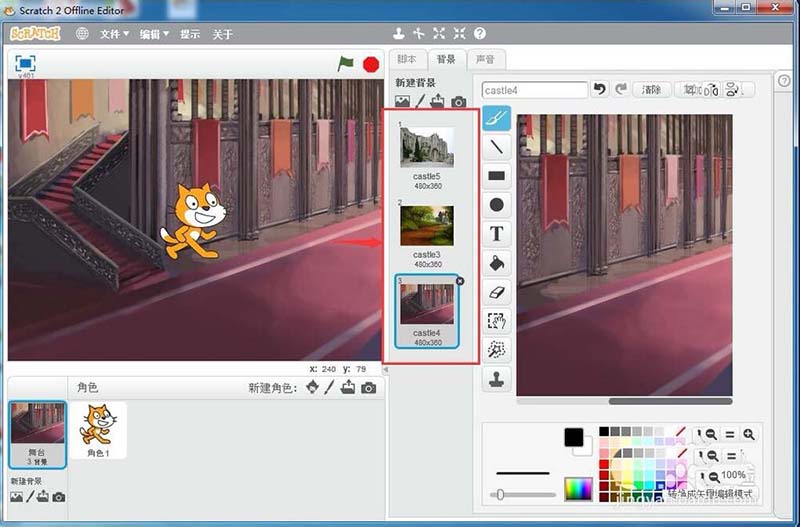Switch to the 脚本 tab
800x527 pixels.
pos(407,59)
